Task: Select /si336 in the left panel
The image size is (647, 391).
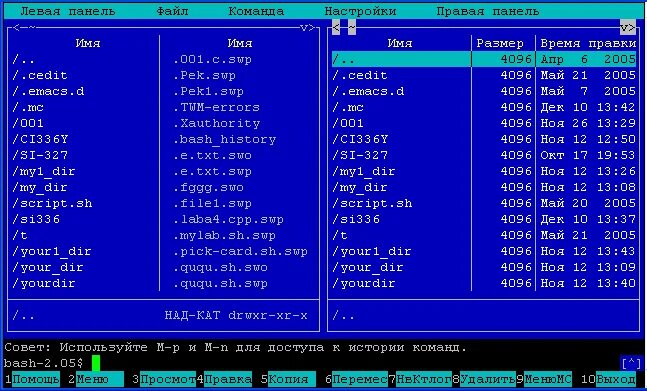Action: click(x=36, y=219)
